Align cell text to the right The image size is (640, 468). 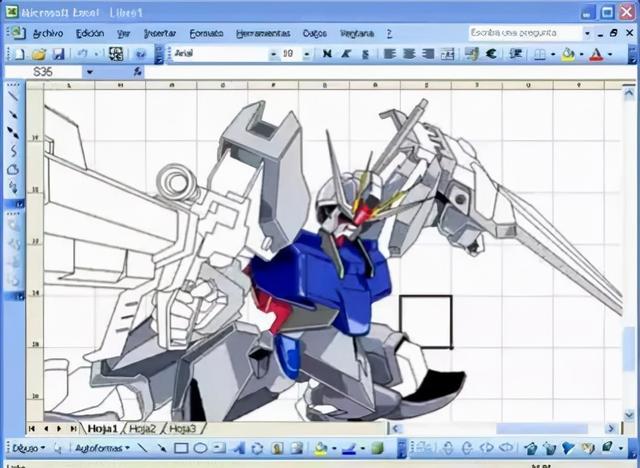coord(428,53)
